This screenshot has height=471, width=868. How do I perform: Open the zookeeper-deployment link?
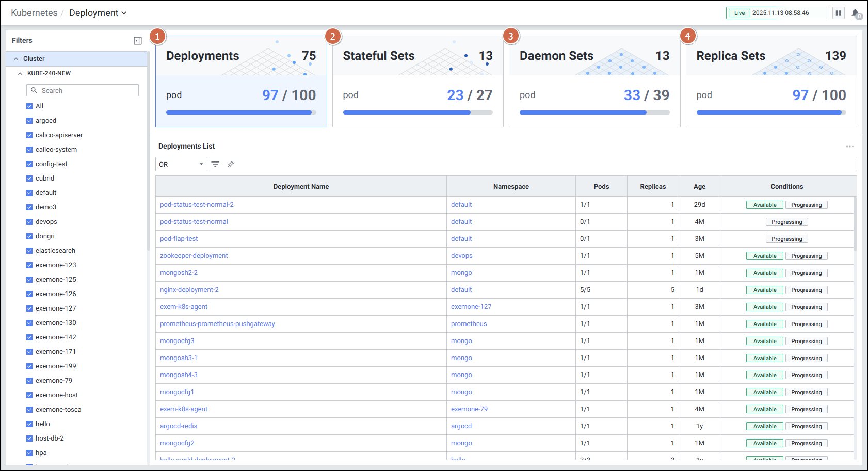194,256
